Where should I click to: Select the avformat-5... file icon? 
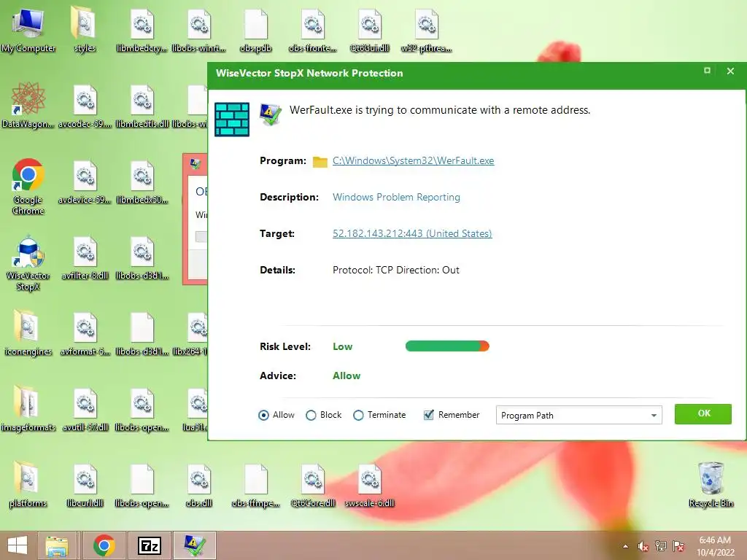click(x=85, y=332)
